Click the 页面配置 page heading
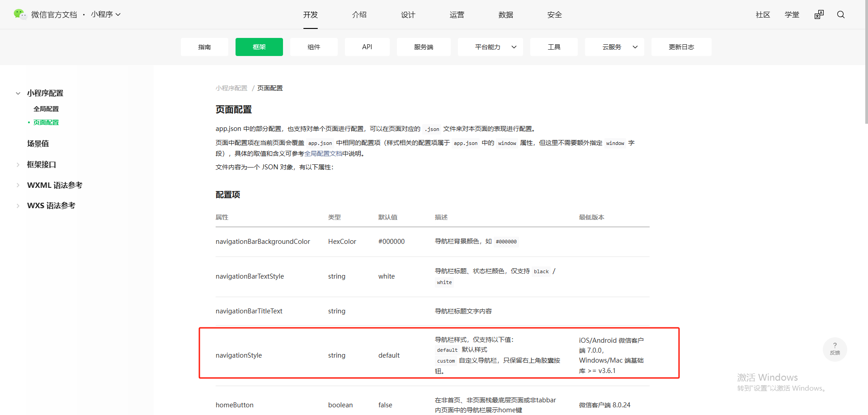The width and height of the screenshot is (868, 415). (234, 110)
